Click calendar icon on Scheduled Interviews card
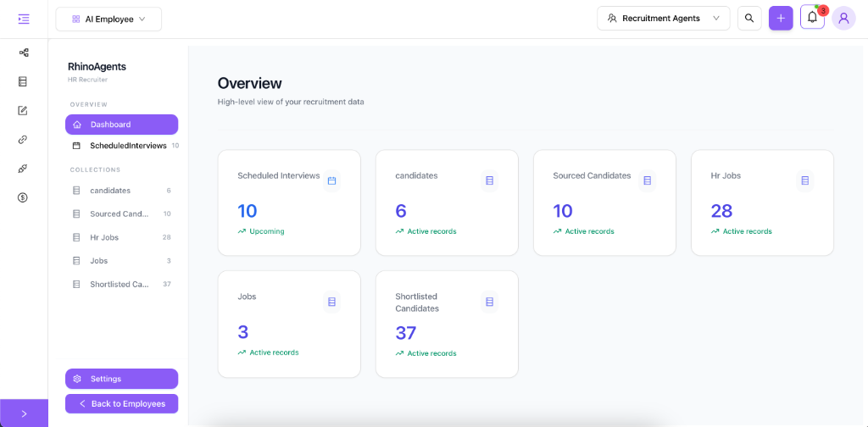 click(331, 180)
